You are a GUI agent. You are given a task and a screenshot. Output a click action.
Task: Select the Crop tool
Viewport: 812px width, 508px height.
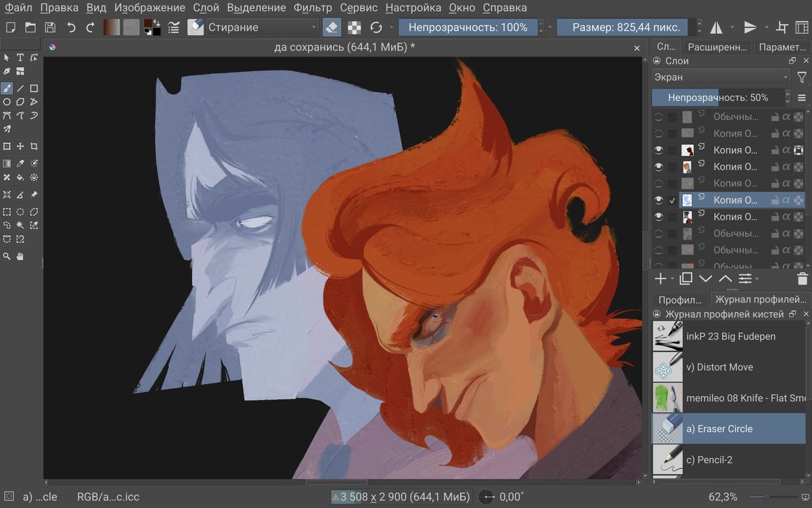(x=34, y=146)
